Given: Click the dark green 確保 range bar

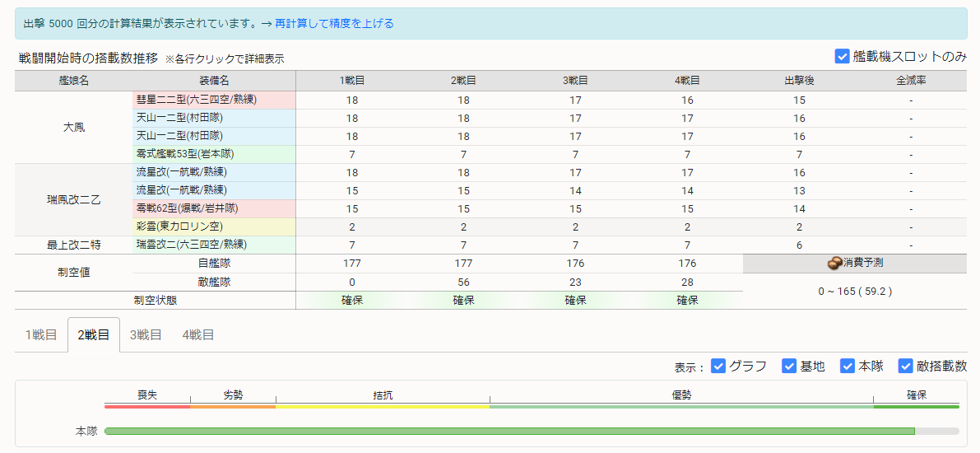Looking at the screenshot, I should pyautogui.click(x=917, y=407).
